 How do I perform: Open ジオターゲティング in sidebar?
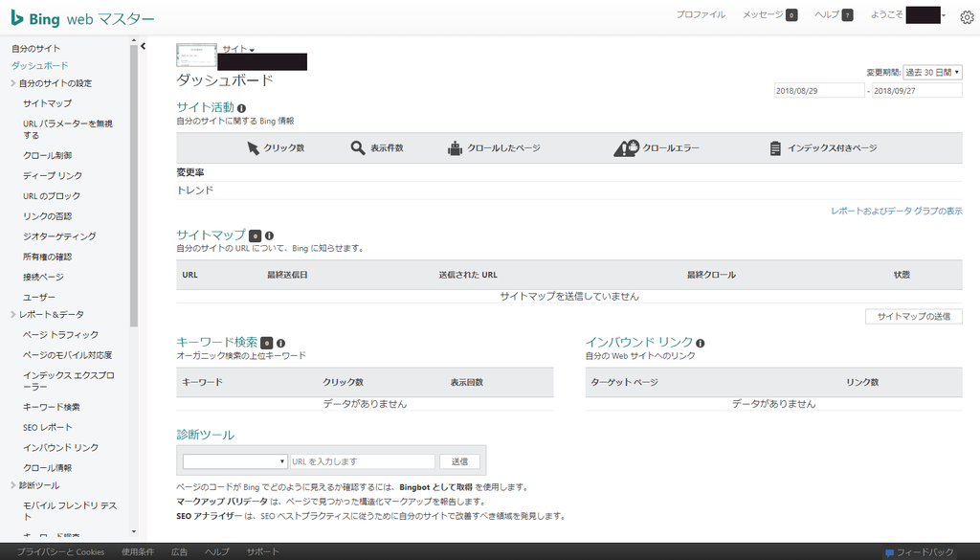(x=59, y=236)
